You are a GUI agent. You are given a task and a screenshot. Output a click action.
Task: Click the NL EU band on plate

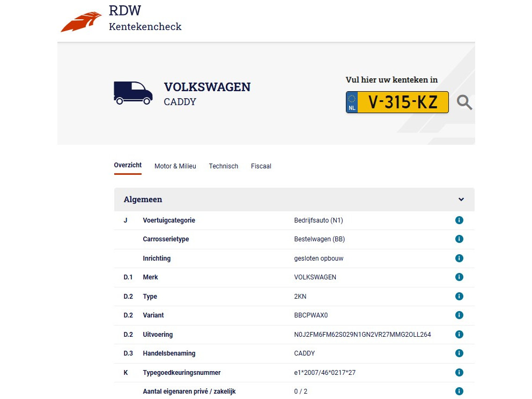pyautogui.click(x=352, y=102)
